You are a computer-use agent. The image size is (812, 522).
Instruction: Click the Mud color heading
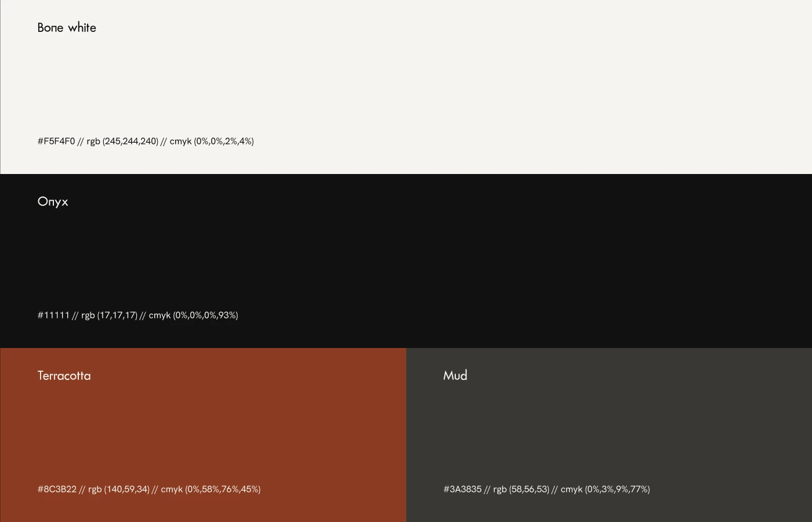[455, 376]
